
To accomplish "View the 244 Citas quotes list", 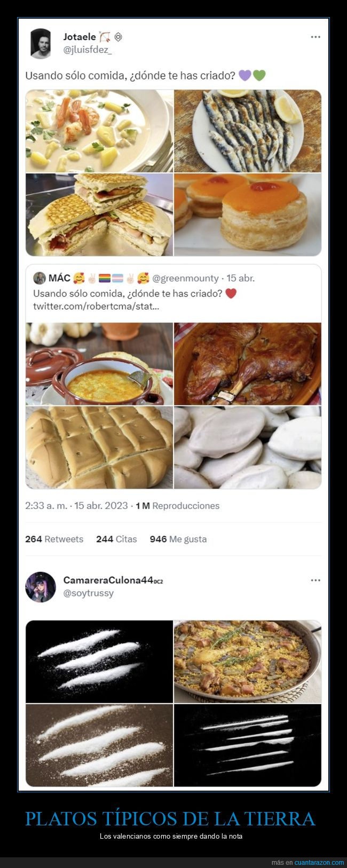I will (x=116, y=539).
